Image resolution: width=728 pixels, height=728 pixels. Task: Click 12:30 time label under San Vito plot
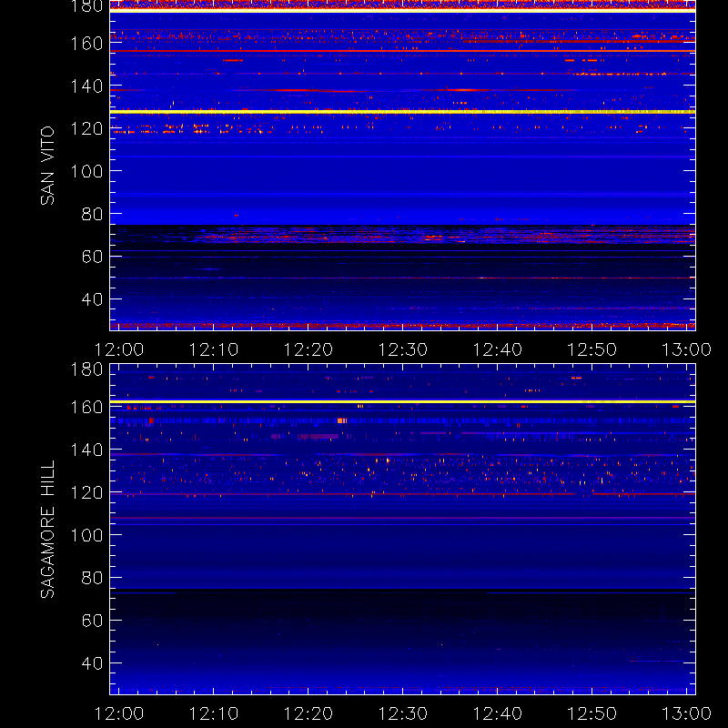[403, 349]
